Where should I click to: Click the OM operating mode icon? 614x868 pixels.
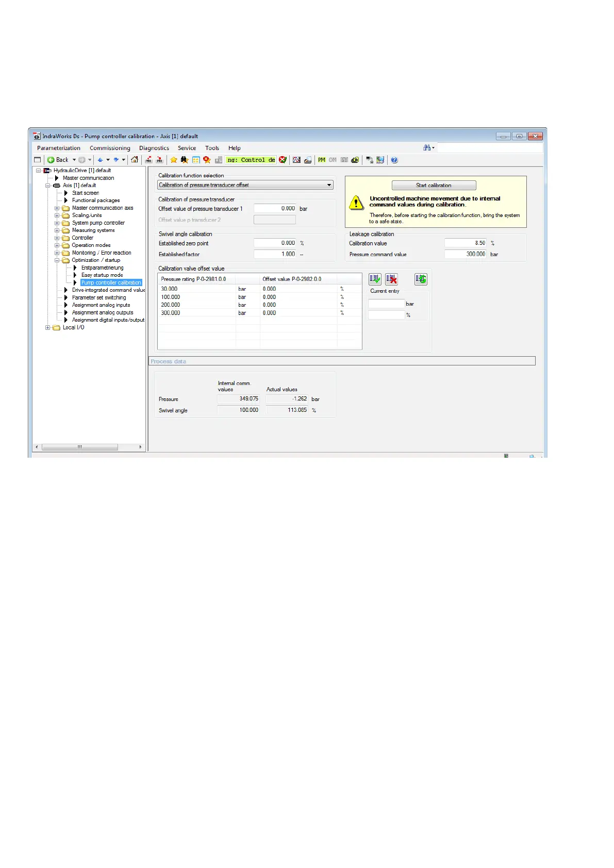point(333,160)
